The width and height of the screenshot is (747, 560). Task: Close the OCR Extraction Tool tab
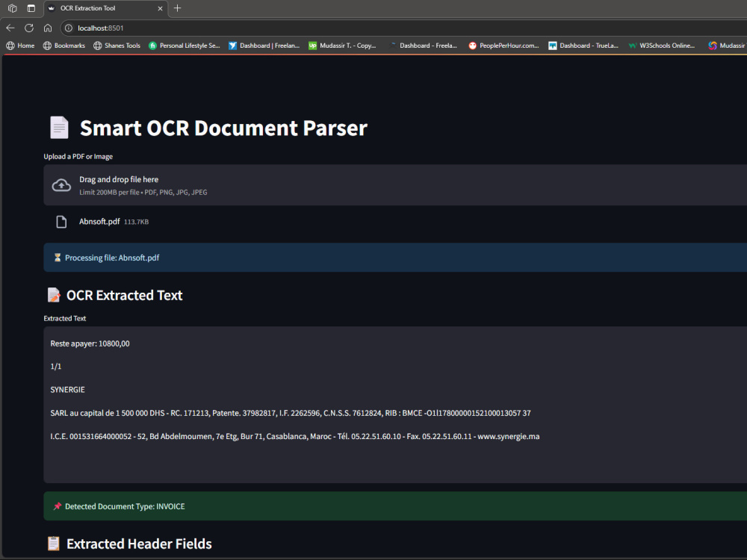click(x=160, y=8)
